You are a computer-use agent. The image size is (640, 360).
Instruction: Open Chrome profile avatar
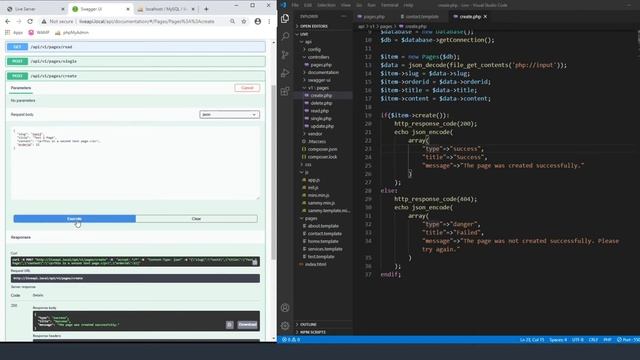[258, 21]
